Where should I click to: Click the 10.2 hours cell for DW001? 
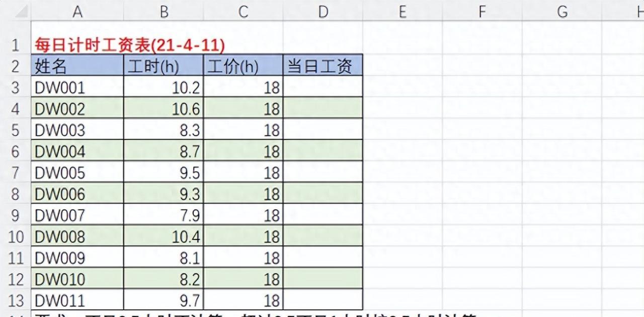pyautogui.click(x=164, y=87)
